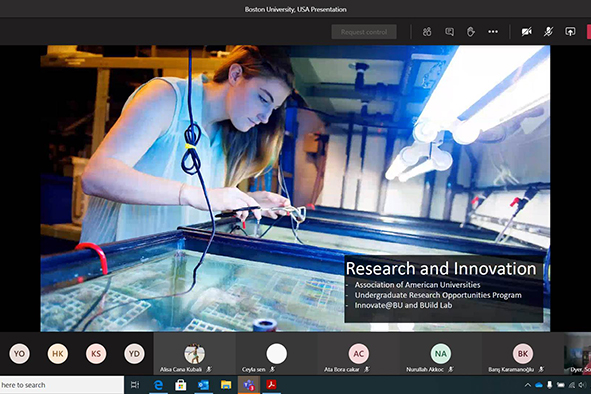Image resolution: width=591 pixels, height=394 pixels.
Task: Open File Explorer from the taskbar
Action: pos(226,385)
